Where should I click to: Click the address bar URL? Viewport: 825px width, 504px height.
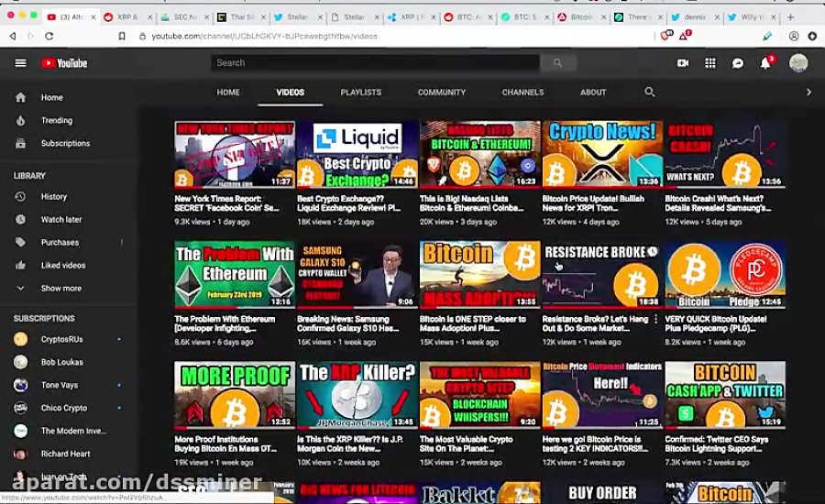[264, 36]
